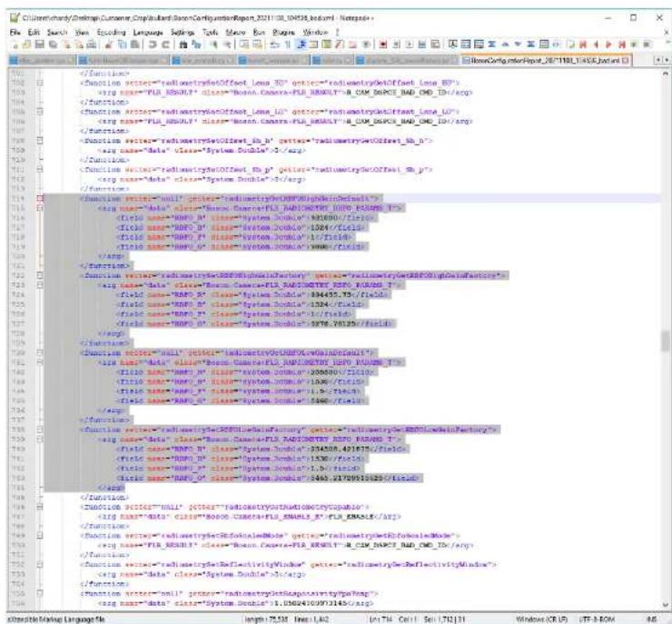Click the blue up-triangle plugin icon
Image resolution: width=672 pixels, height=624 pixels.
[x=505, y=45]
